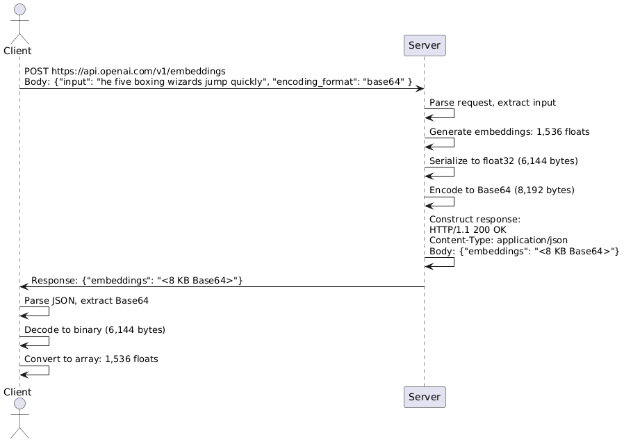Click 'Parse request, extract input' label
Viewport: 624px width, 442px height.
pos(492,103)
